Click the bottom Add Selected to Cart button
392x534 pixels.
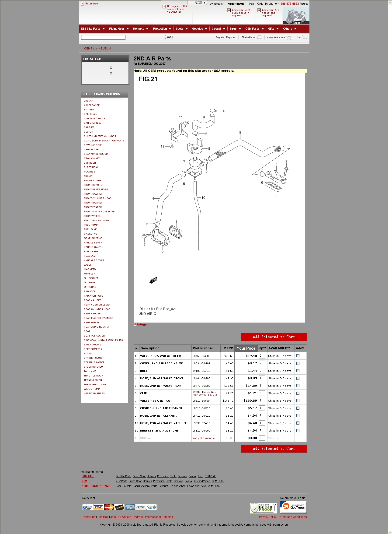(274, 449)
